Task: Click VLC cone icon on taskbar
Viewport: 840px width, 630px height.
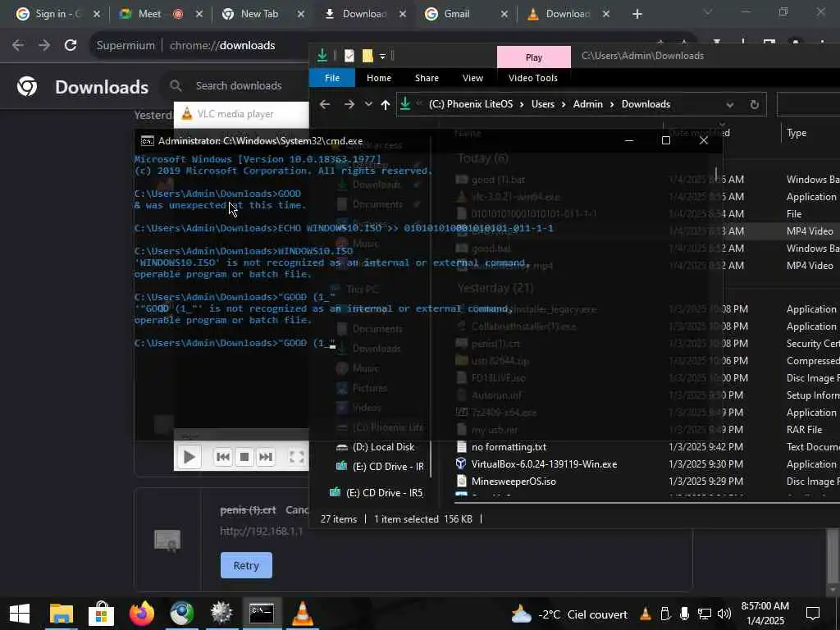Action: 302,614
